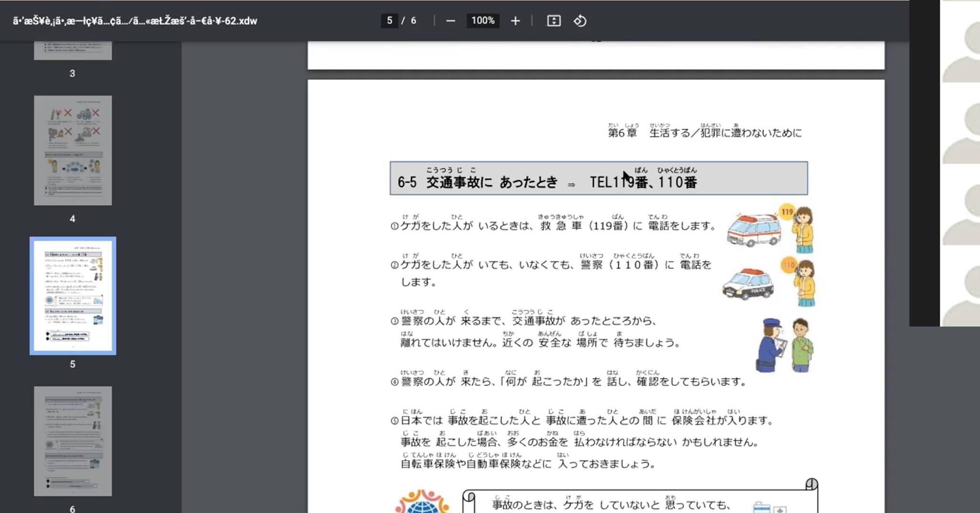
Task: Click the zoom in plus button
Action: coord(515,21)
